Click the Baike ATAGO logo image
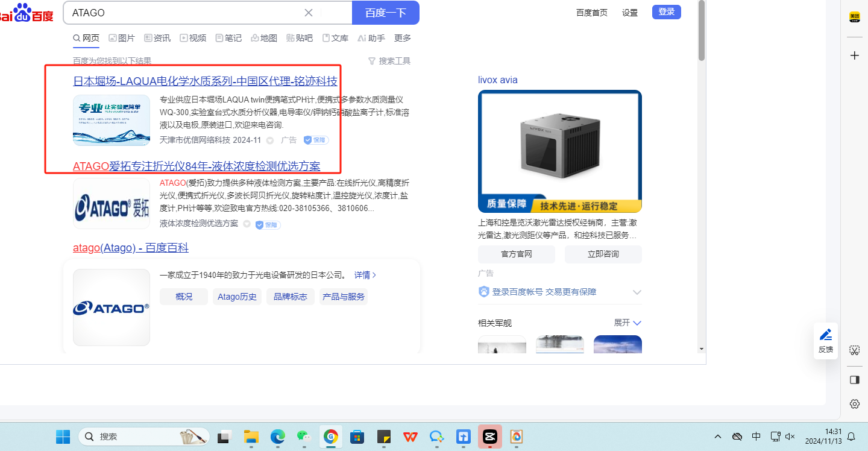 112,307
